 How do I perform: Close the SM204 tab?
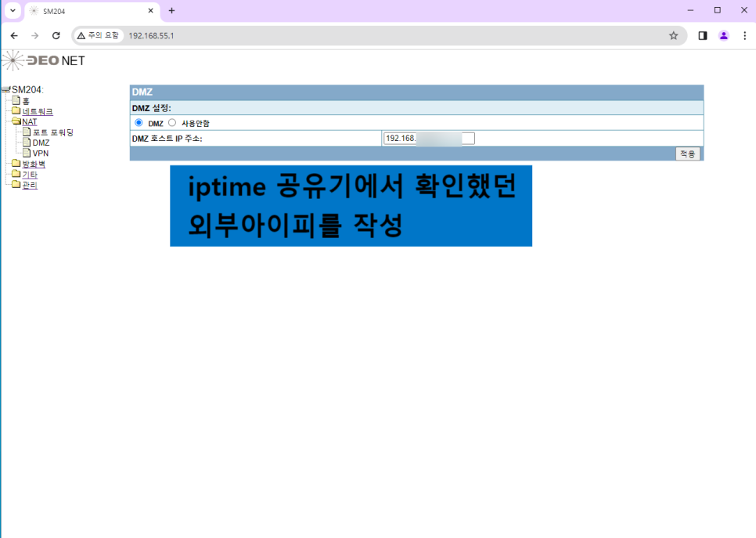150,11
